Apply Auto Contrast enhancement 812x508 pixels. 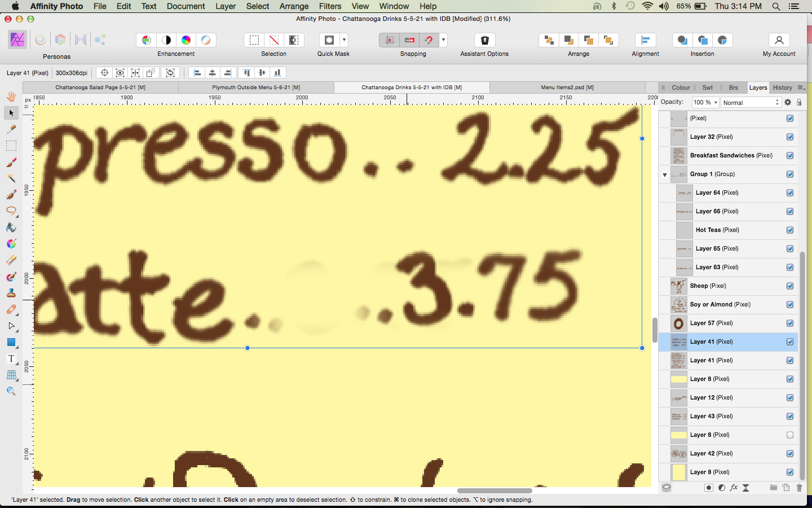coord(166,40)
